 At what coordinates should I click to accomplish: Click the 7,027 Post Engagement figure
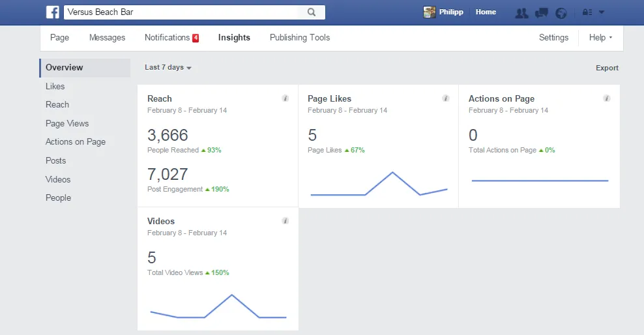click(168, 175)
